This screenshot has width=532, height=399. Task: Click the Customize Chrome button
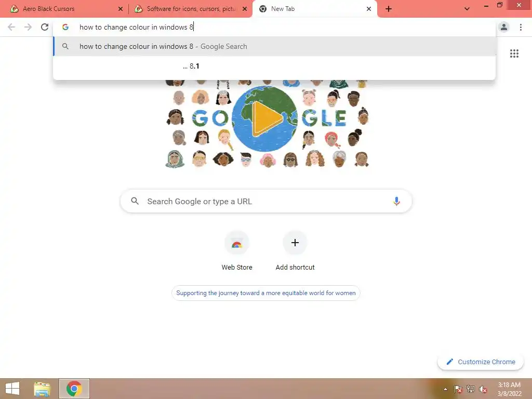click(x=481, y=362)
